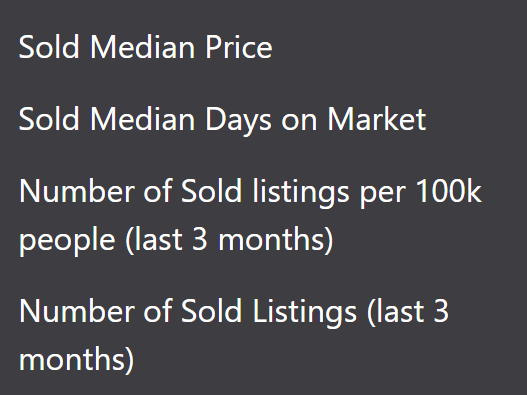Select Number of Sold Listings (last 3 months)

pyautogui.click(x=234, y=335)
